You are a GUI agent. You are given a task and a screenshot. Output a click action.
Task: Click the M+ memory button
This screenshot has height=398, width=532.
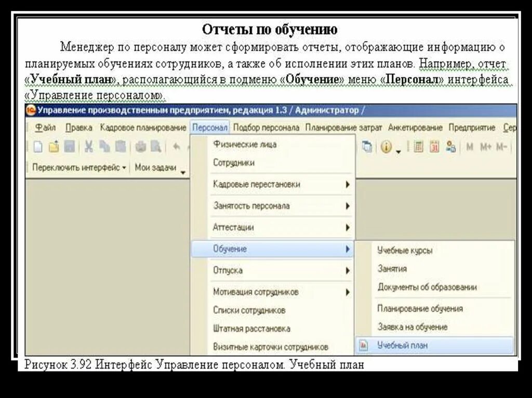[x=486, y=147]
